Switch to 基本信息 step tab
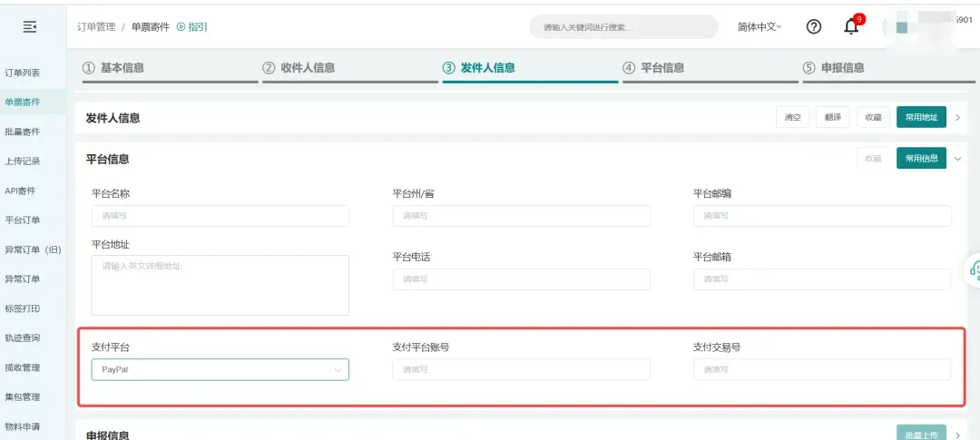 pyautogui.click(x=113, y=68)
